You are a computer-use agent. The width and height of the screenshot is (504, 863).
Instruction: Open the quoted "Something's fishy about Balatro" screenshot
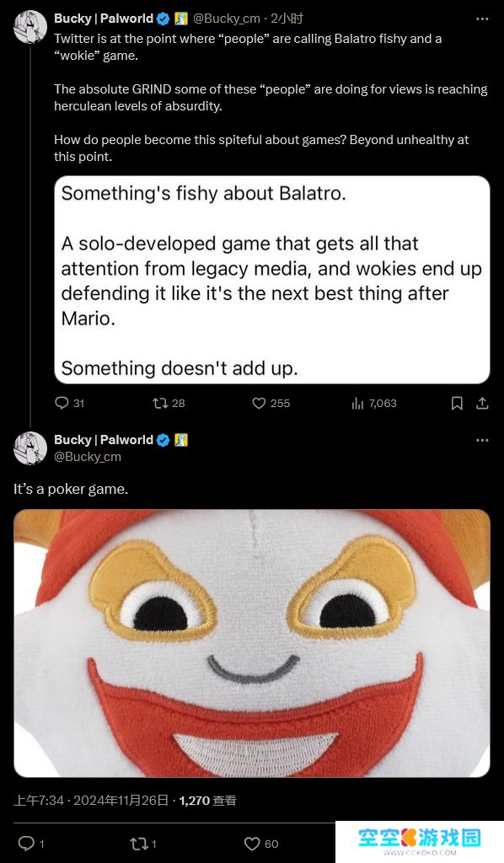pyautogui.click(x=272, y=280)
